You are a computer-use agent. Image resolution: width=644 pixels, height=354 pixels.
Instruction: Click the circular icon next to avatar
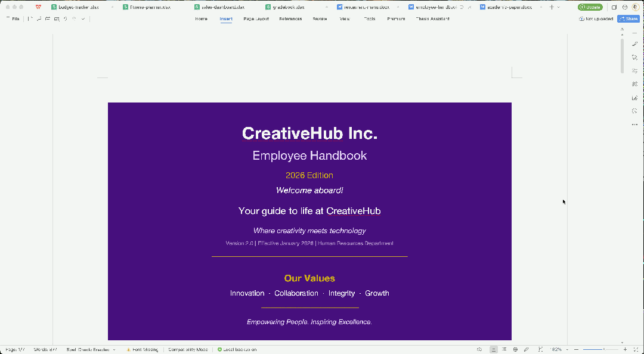coord(625,7)
